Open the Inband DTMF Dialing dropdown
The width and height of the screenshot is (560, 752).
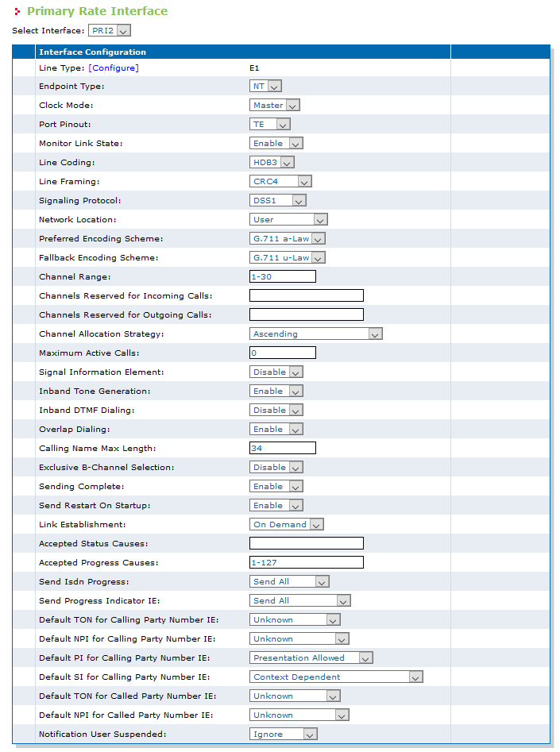click(x=276, y=410)
